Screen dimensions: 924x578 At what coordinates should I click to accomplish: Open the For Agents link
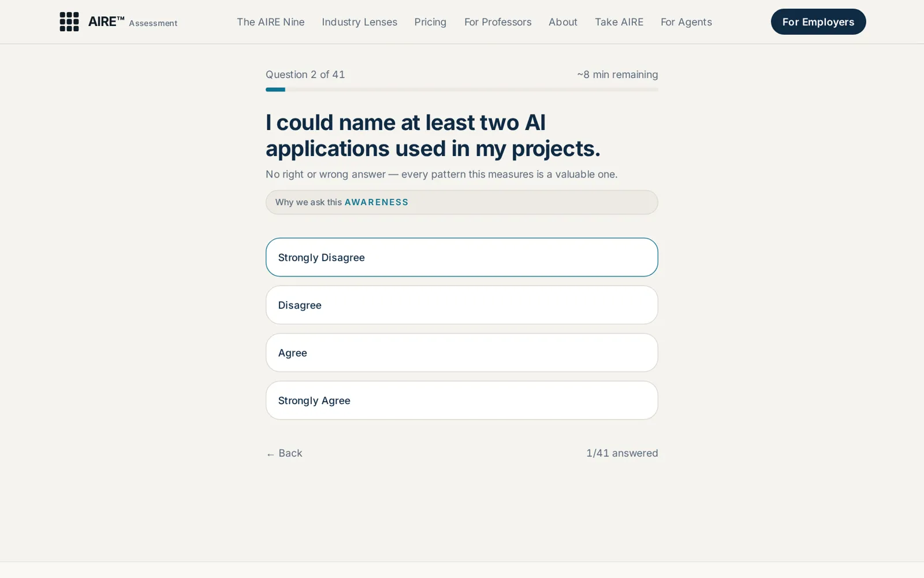pyautogui.click(x=686, y=22)
